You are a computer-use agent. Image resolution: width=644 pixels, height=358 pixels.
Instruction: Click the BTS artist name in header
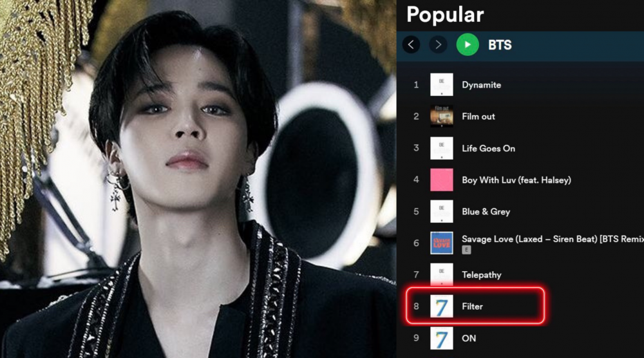[x=500, y=45]
